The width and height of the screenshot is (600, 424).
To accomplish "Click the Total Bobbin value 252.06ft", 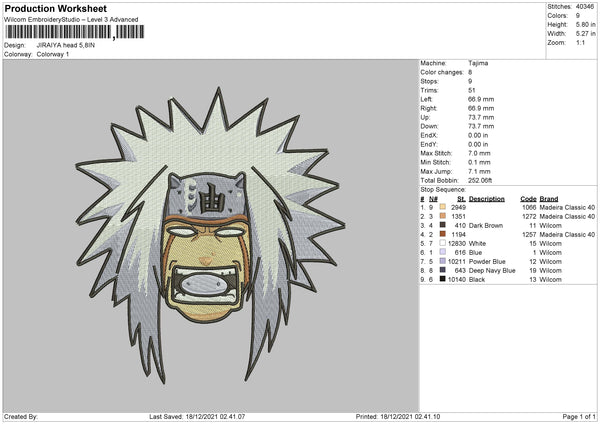I will [x=480, y=180].
